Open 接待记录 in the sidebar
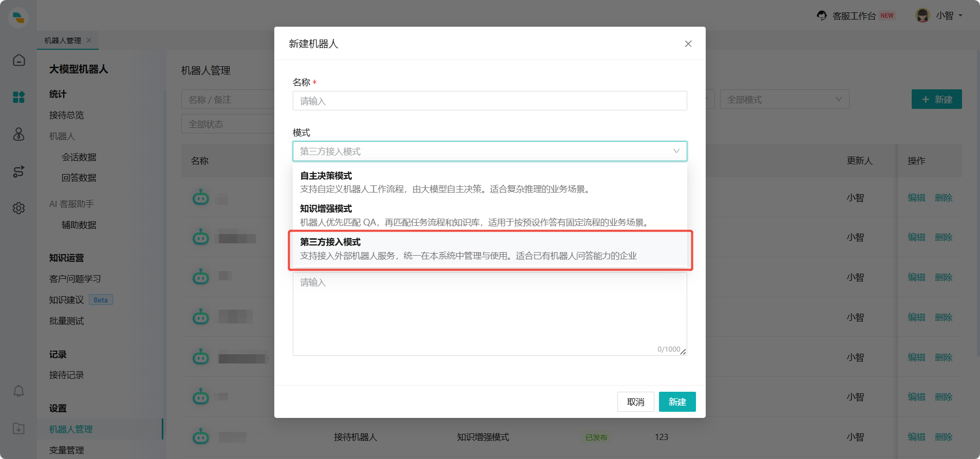This screenshot has height=459, width=980. tap(66, 375)
